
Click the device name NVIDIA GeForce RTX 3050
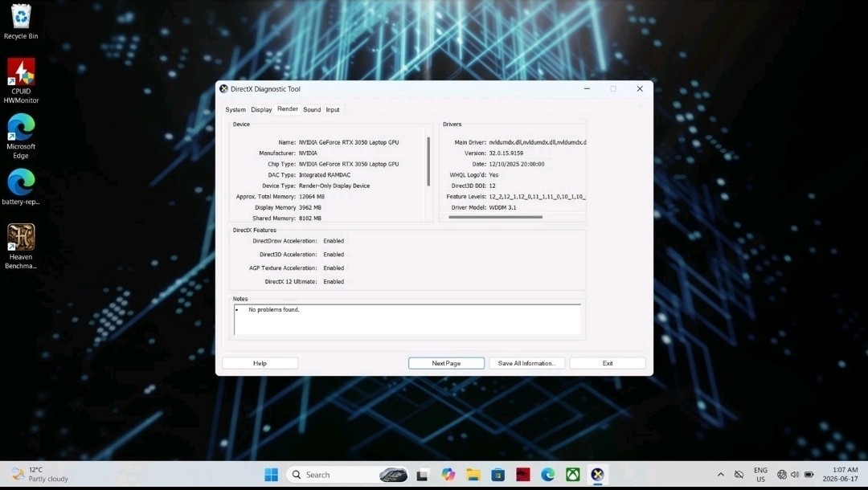(349, 142)
